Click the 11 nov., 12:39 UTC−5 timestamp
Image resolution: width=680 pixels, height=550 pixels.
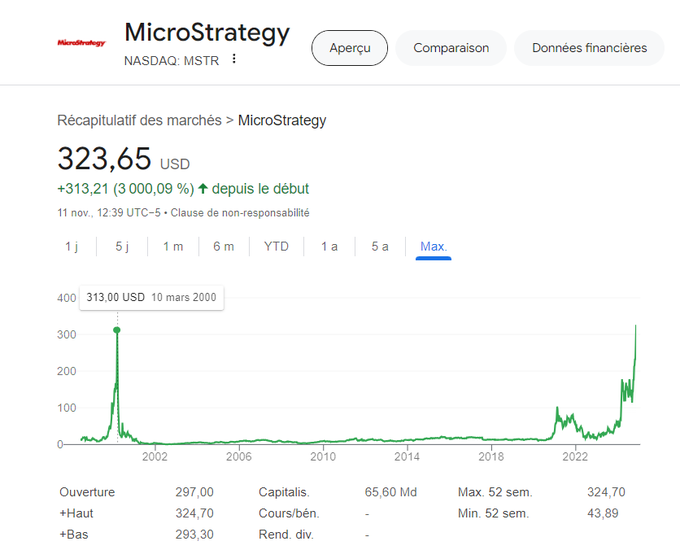tap(109, 213)
